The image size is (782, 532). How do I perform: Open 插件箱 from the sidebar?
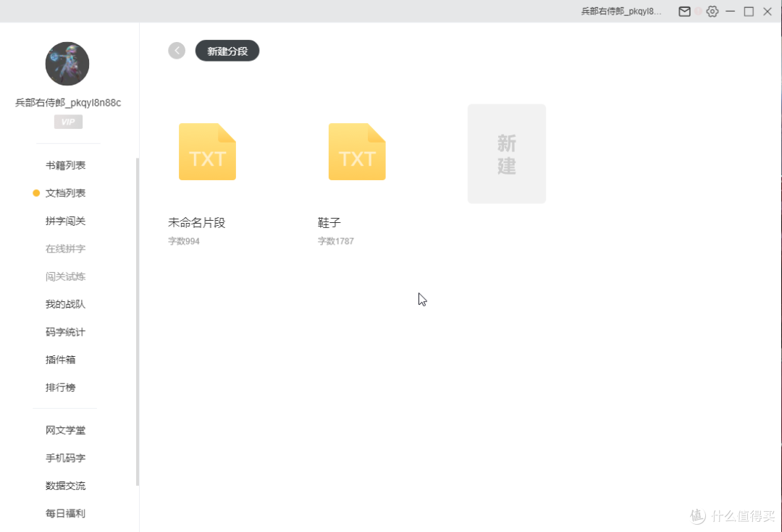[x=61, y=360]
